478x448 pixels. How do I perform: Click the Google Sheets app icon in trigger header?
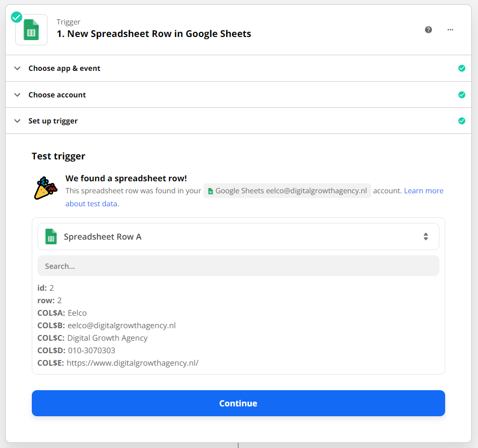(x=31, y=30)
